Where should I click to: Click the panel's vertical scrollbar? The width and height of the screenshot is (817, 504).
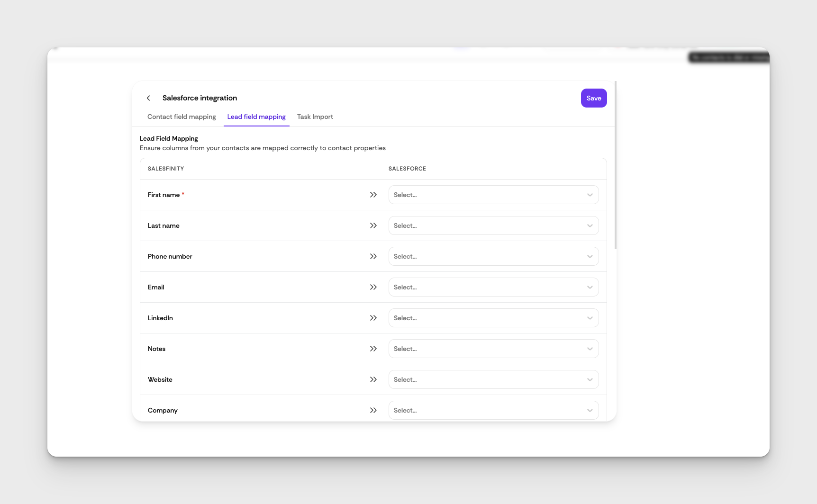[615, 165]
